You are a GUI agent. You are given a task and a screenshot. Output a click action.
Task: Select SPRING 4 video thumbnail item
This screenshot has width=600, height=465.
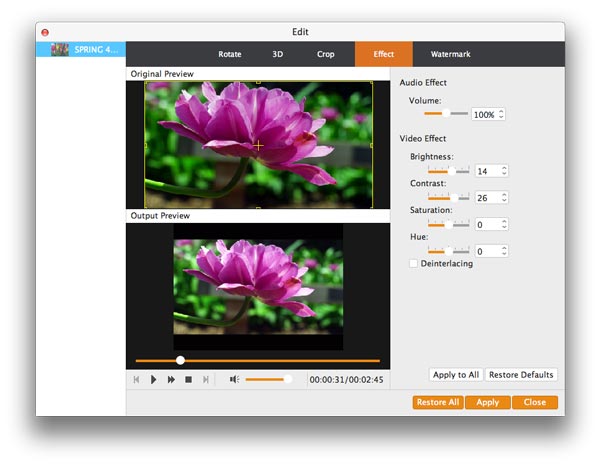81,49
